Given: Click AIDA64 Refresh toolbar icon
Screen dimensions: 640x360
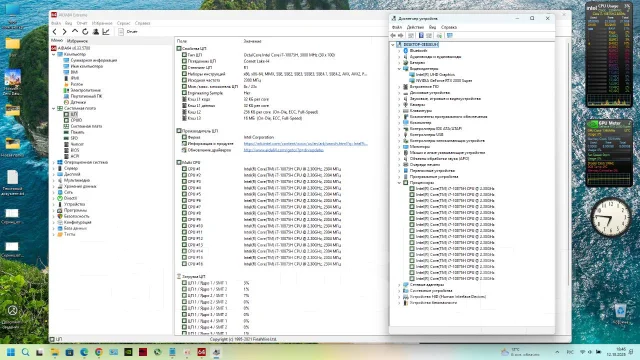Looking at the screenshot, I should pos(85,31).
